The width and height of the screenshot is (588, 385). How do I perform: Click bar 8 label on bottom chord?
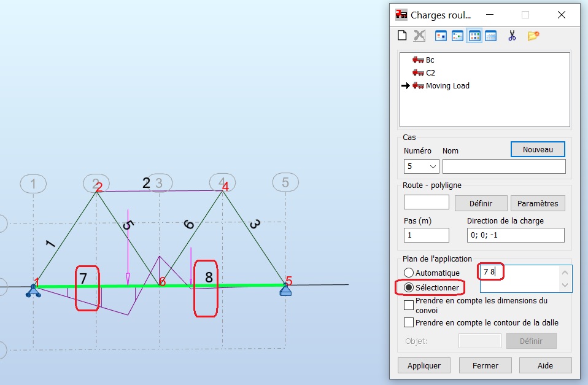pos(209,278)
